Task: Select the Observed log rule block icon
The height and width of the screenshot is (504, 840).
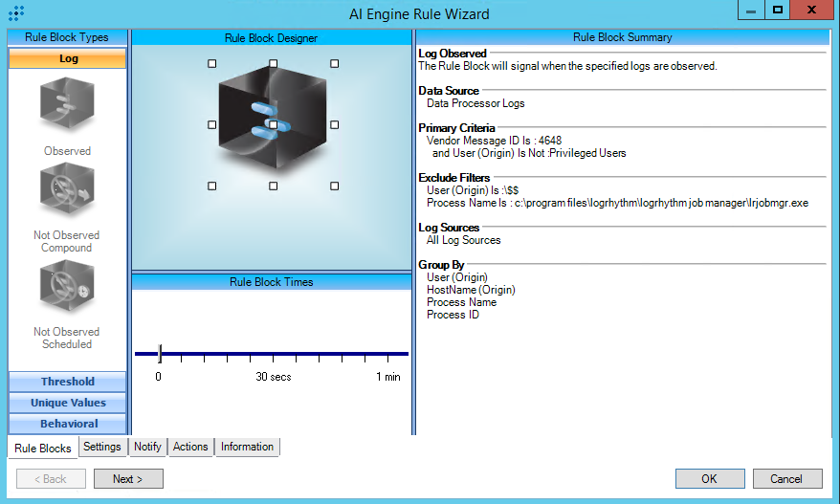Action: 67,105
